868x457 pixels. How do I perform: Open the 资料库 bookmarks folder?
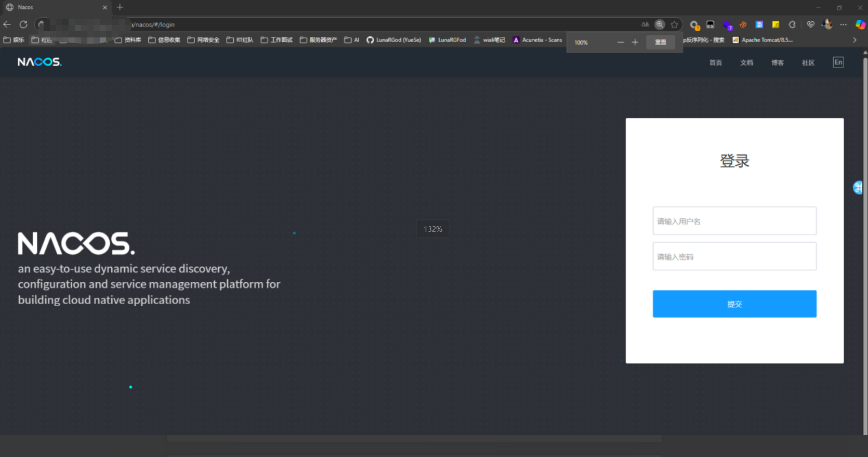(128, 40)
